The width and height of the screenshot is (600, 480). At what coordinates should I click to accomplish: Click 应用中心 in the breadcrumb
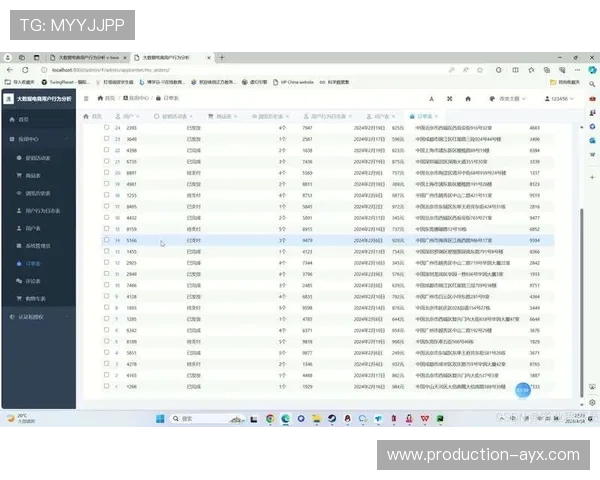(x=138, y=99)
